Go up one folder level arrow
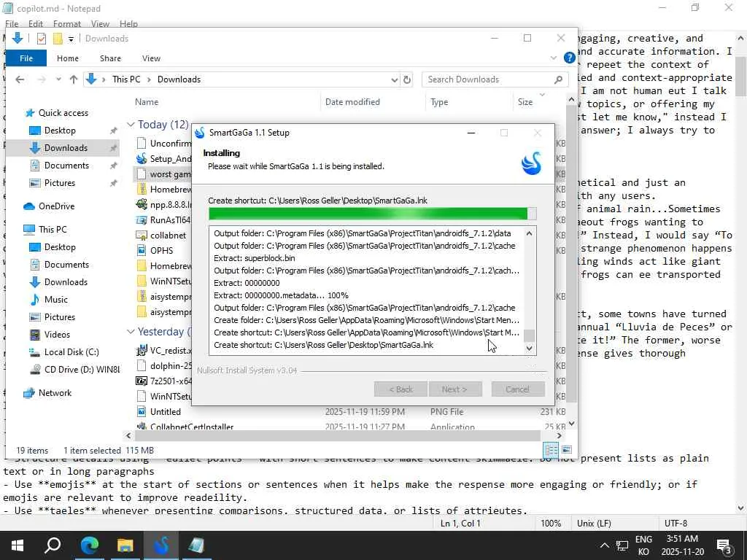The height and width of the screenshot is (560, 747). click(74, 79)
